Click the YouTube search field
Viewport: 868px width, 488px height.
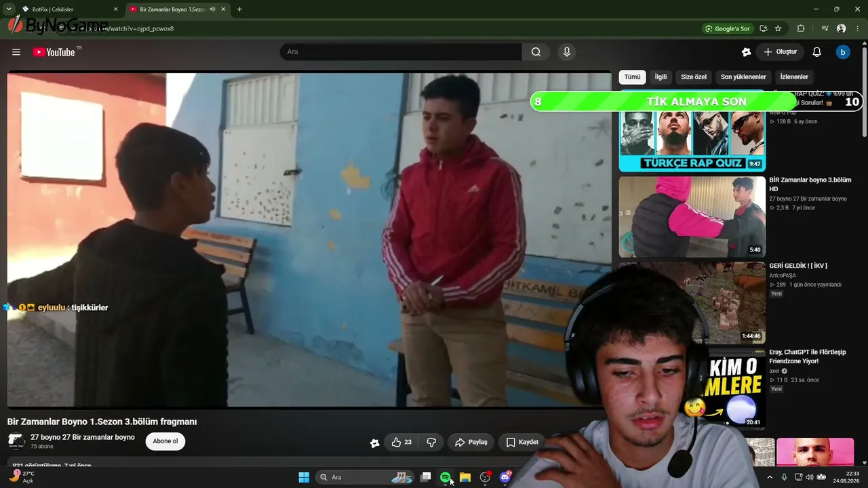(401, 52)
